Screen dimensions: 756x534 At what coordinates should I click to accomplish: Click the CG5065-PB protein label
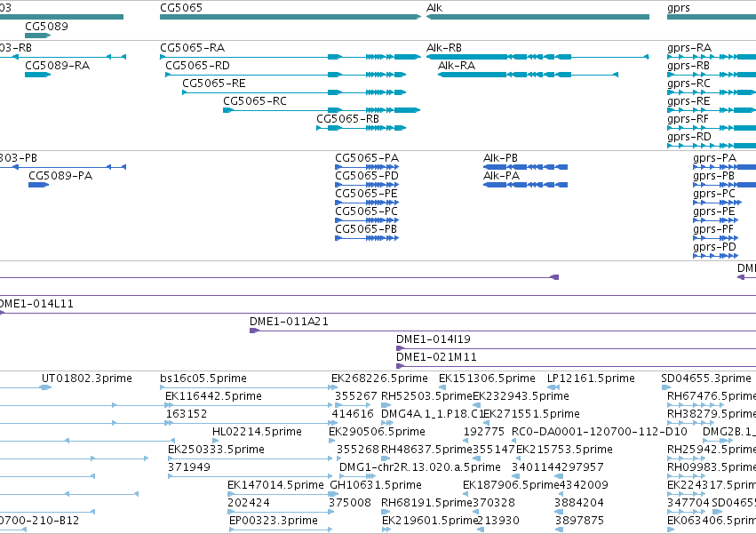coord(366,229)
